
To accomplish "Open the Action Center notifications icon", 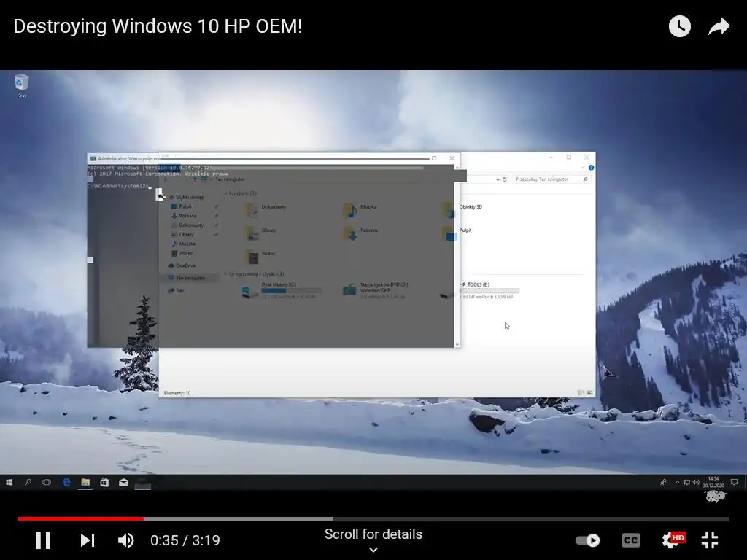I will [734, 483].
